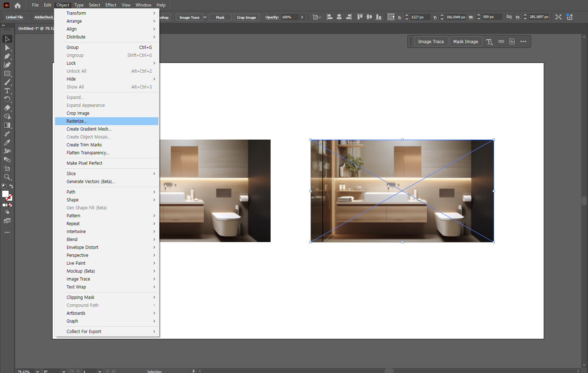Image resolution: width=588 pixels, height=373 pixels.
Task: Open the Path submenu
Action: [107, 192]
